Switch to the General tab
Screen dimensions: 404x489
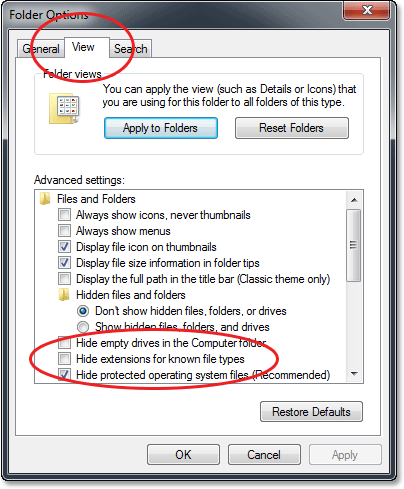[41, 49]
